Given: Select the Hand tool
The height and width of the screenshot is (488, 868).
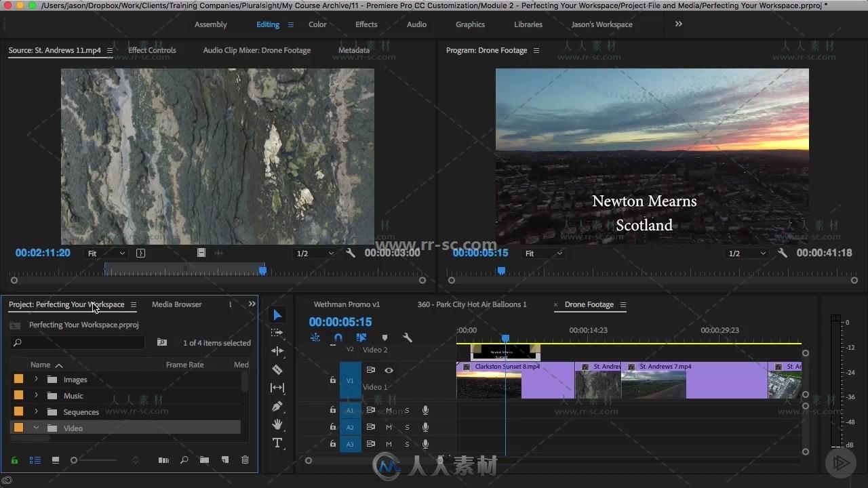Looking at the screenshot, I should (277, 424).
